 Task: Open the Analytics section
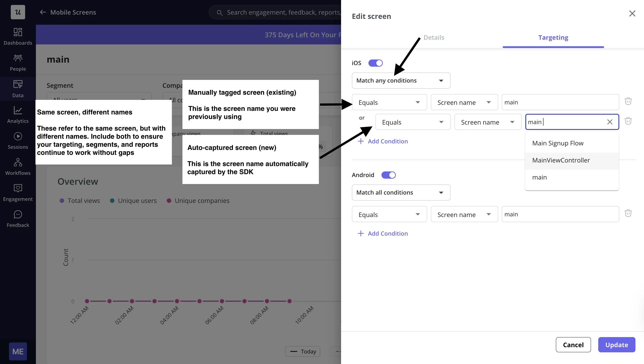[x=18, y=115]
